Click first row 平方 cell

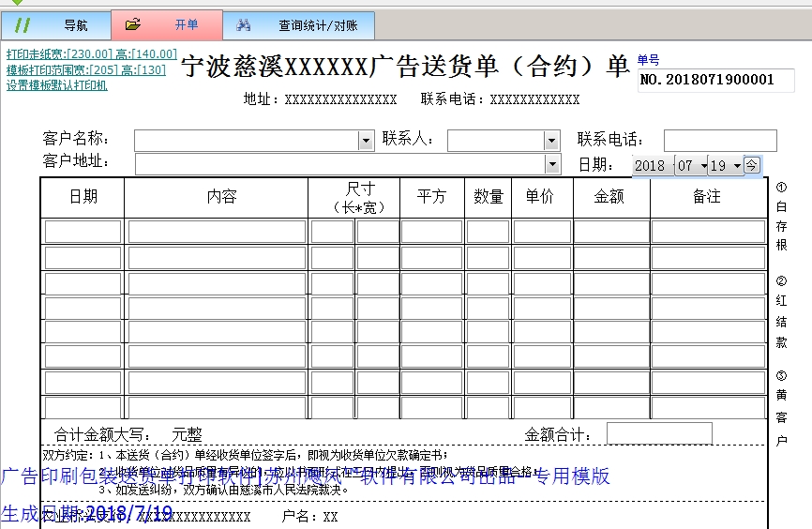coord(432,232)
